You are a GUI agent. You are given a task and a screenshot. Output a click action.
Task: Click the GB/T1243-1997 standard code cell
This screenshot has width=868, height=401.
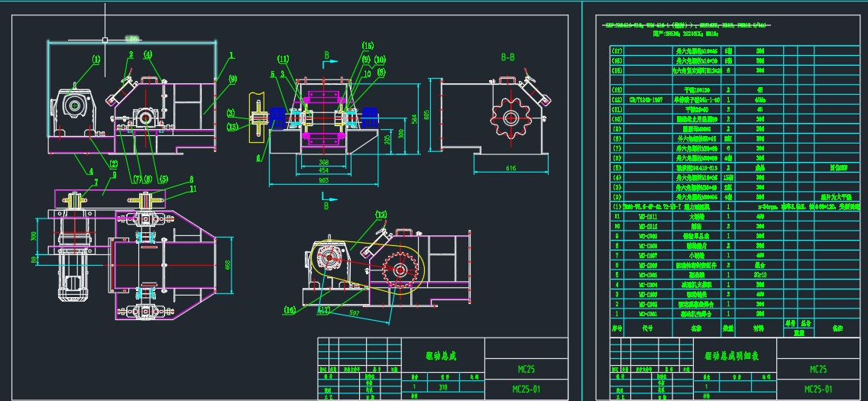pyautogui.click(x=647, y=99)
